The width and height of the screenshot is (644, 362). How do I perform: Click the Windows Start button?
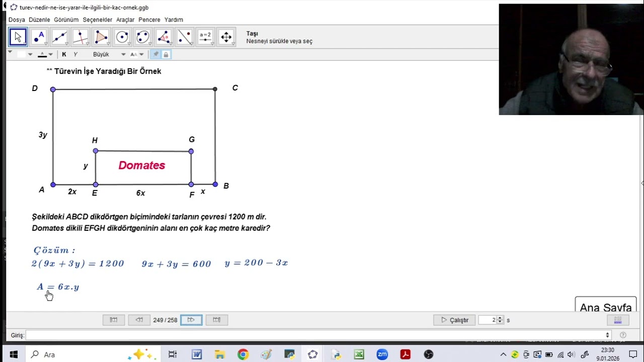(x=14, y=354)
